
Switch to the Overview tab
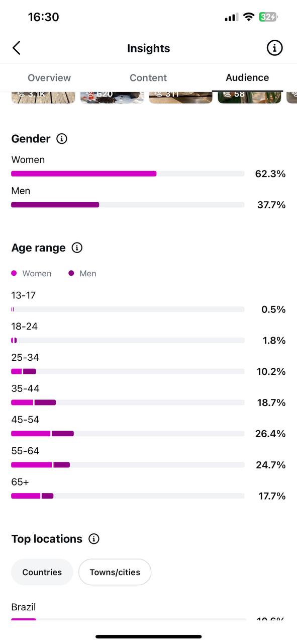coord(49,78)
